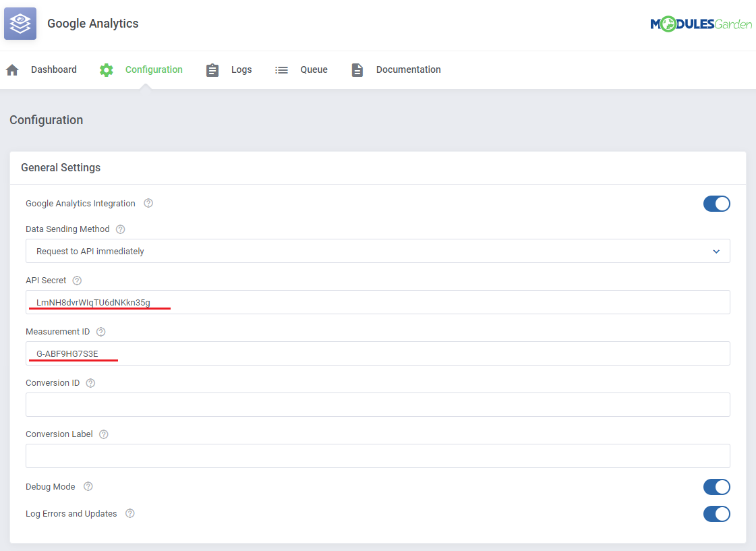Screen dimensions: 756x551
Task: Focus the Measurement ID input
Action: pos(378,353)
